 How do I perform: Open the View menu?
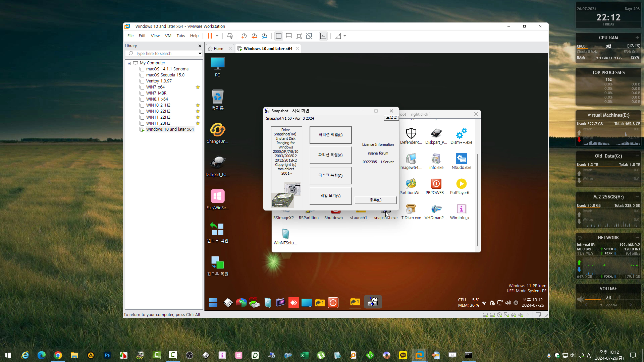tap(155, 36)
